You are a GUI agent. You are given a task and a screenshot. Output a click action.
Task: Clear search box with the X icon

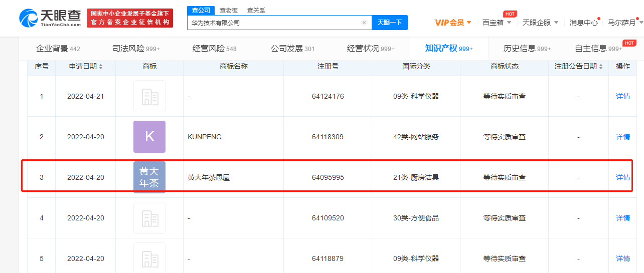tap(364, 23)
